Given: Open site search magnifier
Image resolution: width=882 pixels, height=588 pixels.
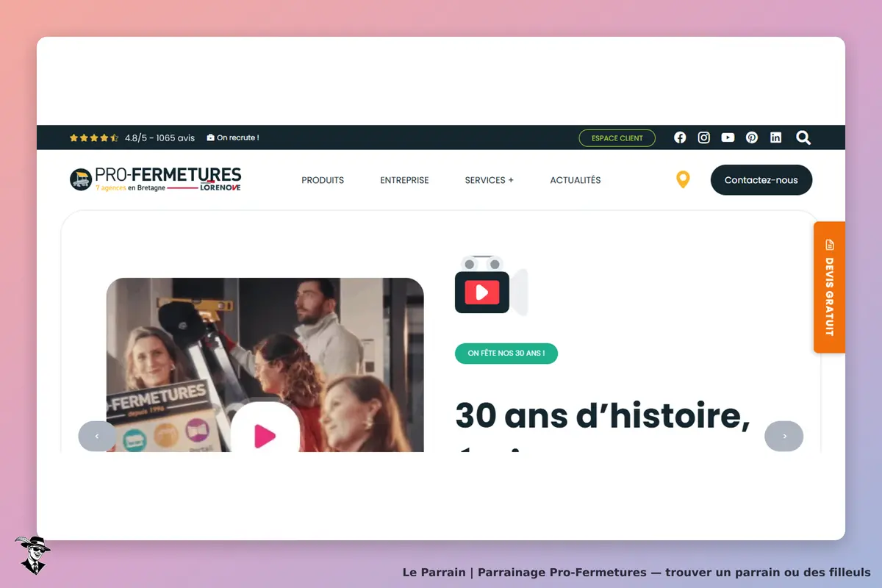Looking at the screenshot, I should click(x=803, y=137).
